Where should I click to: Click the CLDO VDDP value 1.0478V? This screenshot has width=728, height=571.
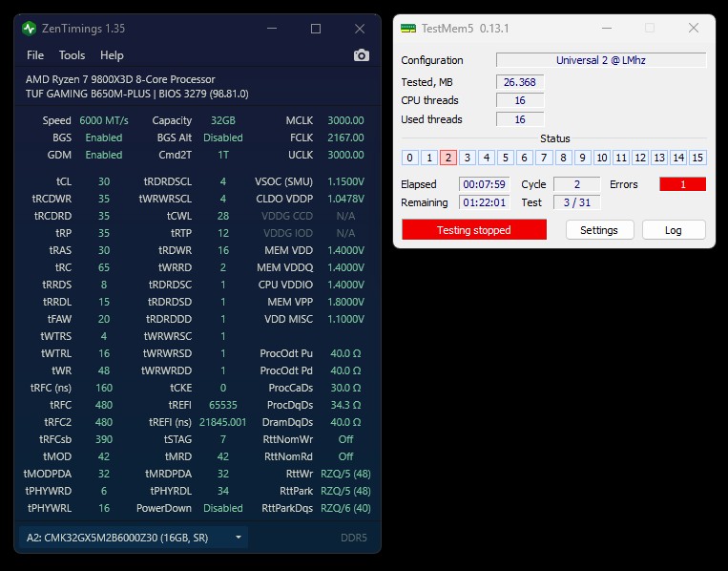[x=345, y=199]
